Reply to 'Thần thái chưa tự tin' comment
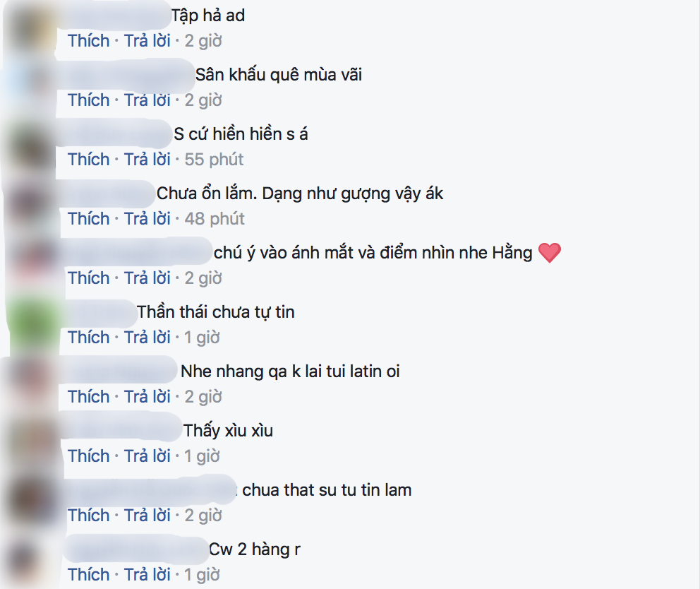The width and height of the screenshot is (700, 589). point(147,338)
